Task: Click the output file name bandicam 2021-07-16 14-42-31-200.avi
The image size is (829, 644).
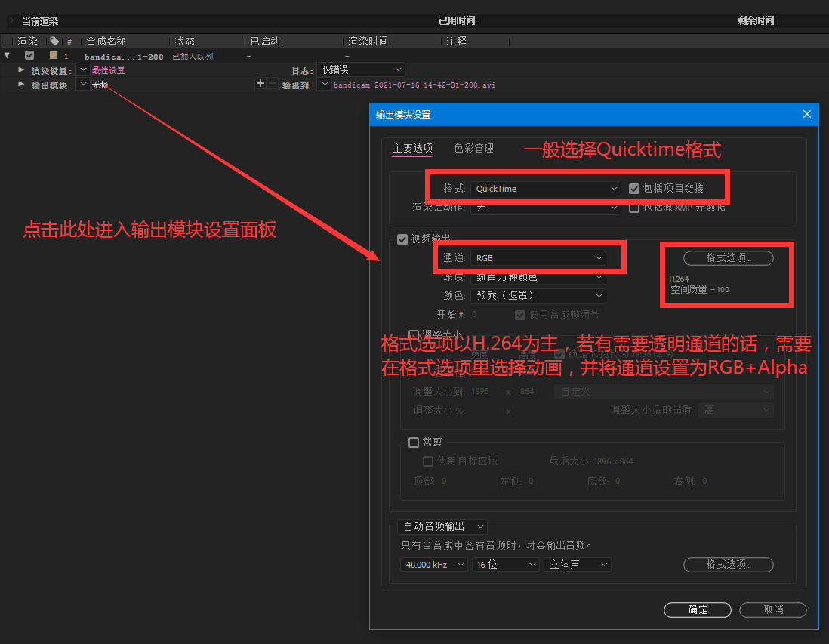Action: point(414,85)
